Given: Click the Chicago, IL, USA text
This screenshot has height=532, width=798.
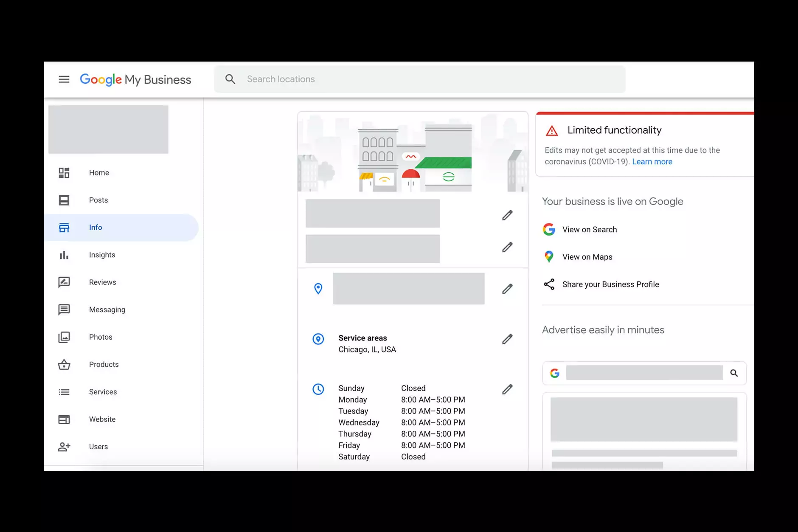Looking at the screenshot, I should pyautogui.click(x=367, y=349).
